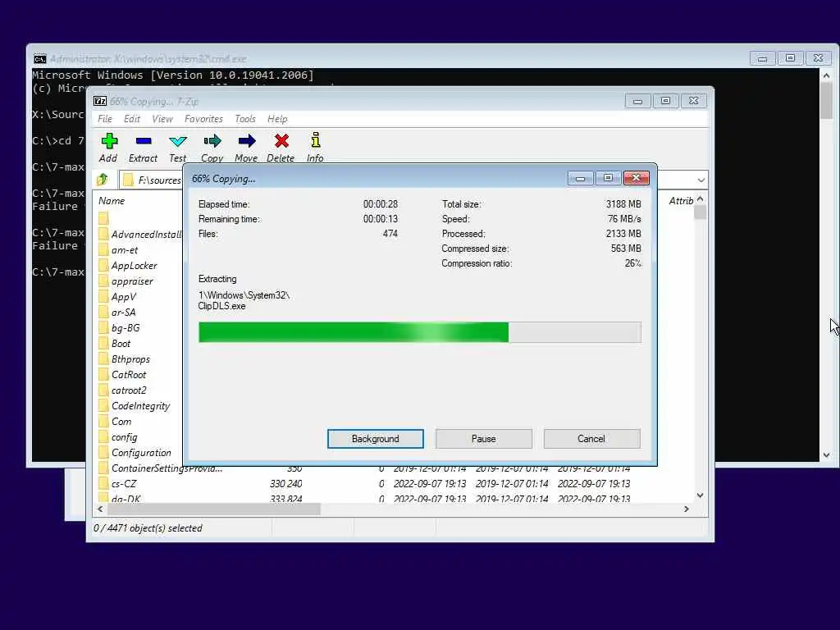Click the cmd window scroll-up arrow
The width and height of the screenshot is (840, 630).
pos(826,75)
